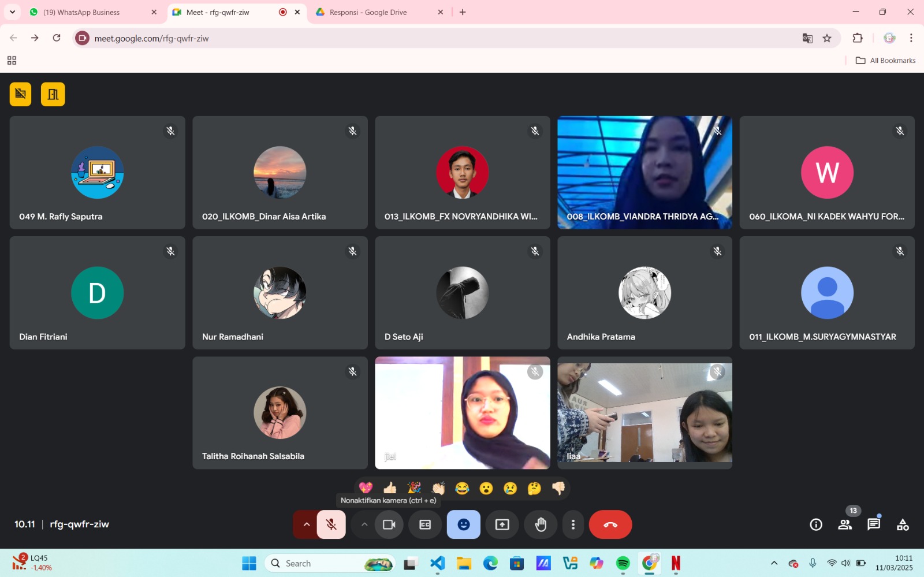
Task: Toggle the camera off
Action: pos(389,524)
